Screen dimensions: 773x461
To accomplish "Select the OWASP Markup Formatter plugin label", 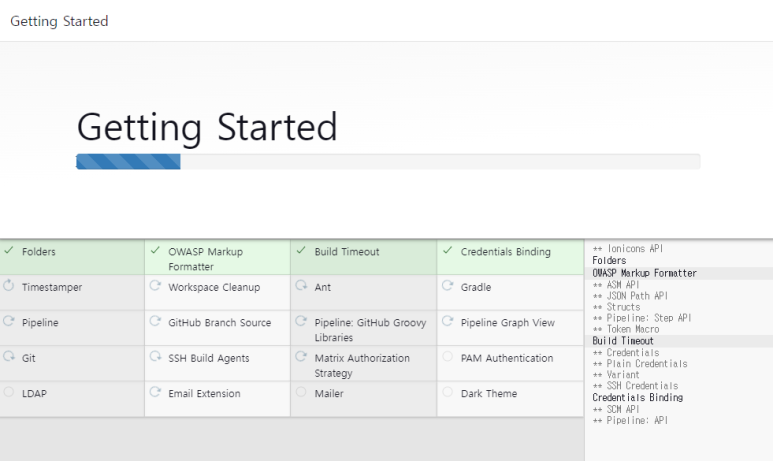I will click(206, 259).
